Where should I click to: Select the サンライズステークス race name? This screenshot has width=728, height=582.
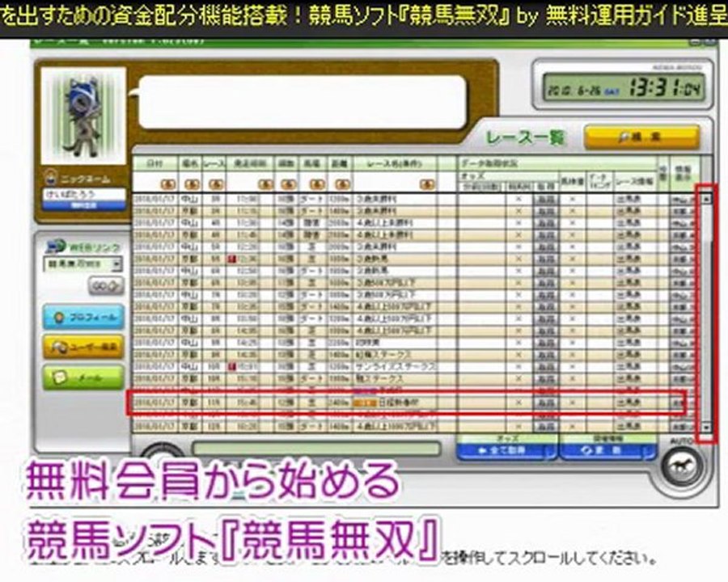click(396, 367)
